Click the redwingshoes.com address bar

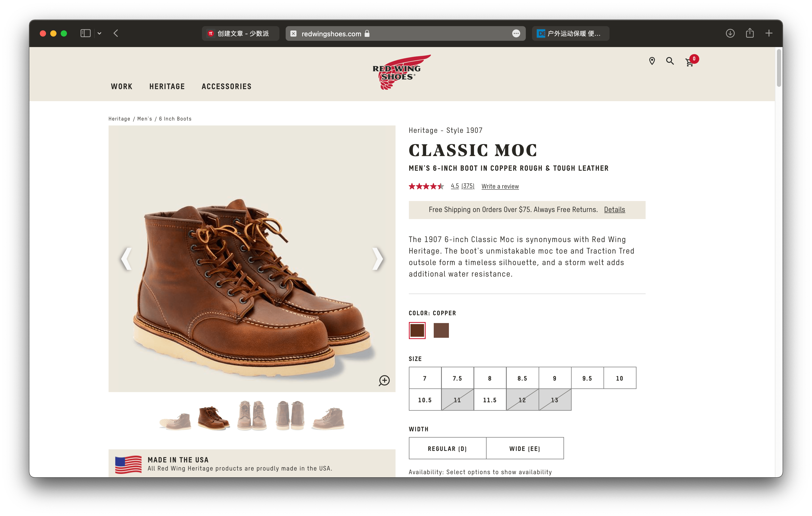coord(405,33)
